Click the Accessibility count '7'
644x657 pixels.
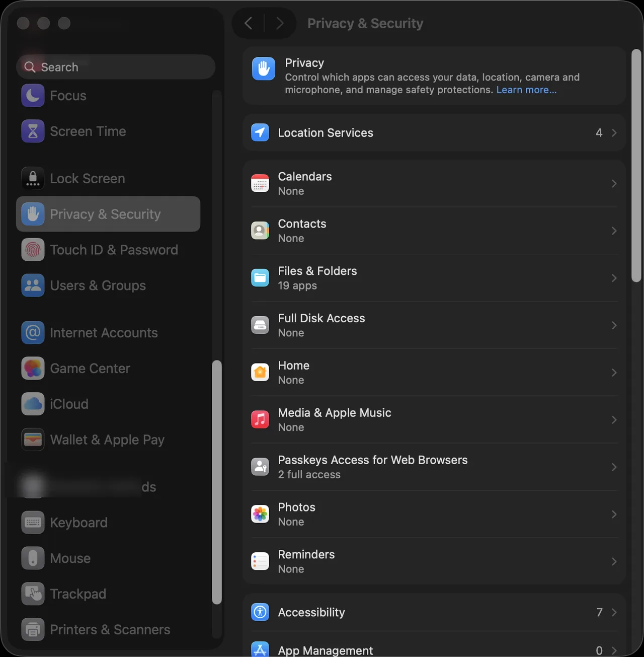click(599, 612)
